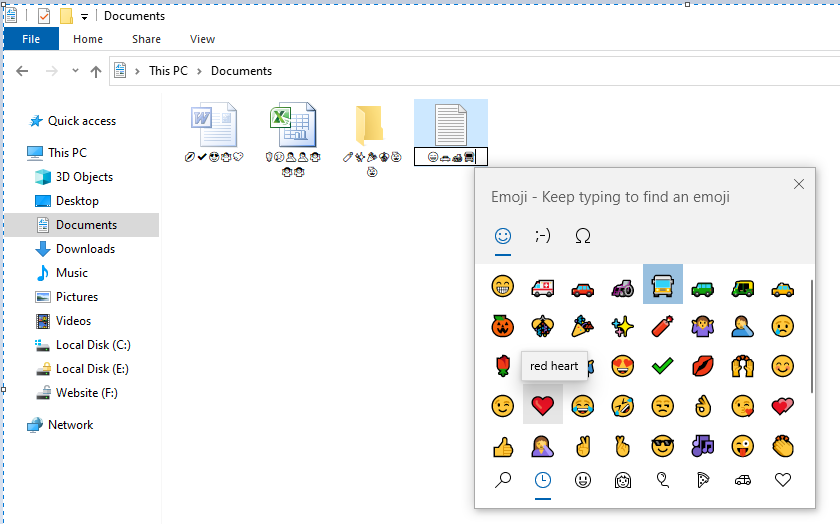Viewport: 840px width, 524px height.
Task: Switch to the kaomoji ;-) tab
Action: 542,236
